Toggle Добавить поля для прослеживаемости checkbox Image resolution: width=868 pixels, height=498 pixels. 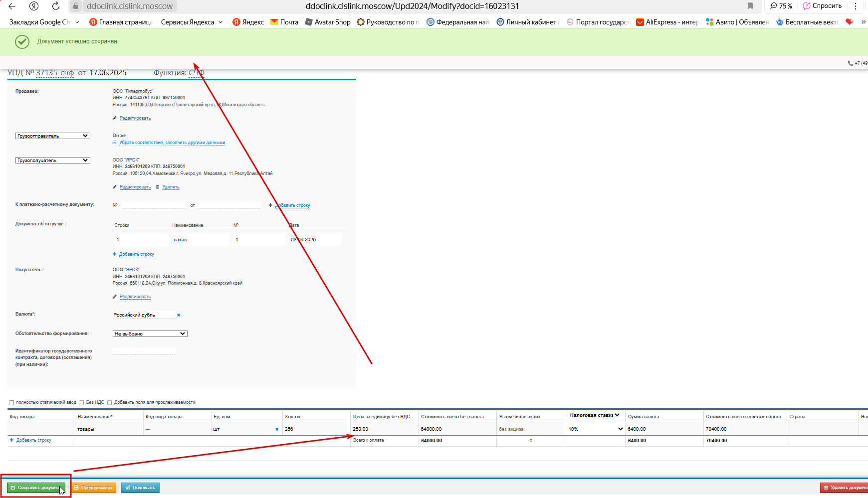[x=109, y=403]
